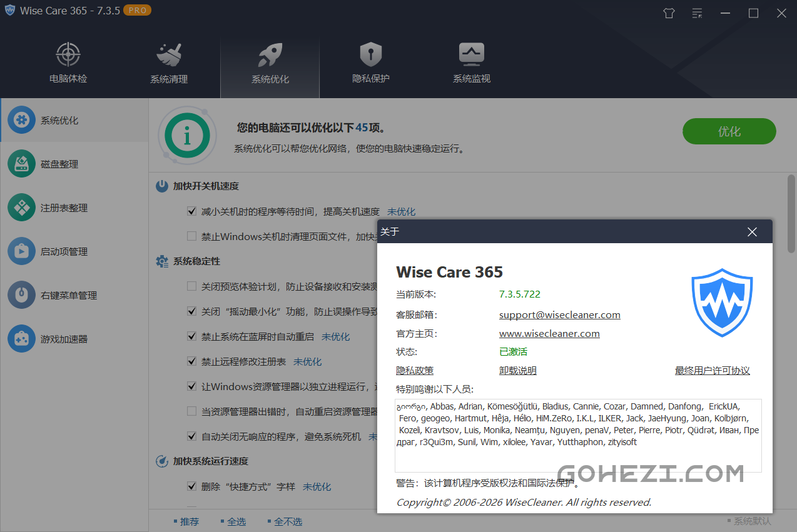The height and width of the screenshot is (532, 797).
Task: Open 游戏加速器 game booster sidebar icon
Action: (22, 339)
